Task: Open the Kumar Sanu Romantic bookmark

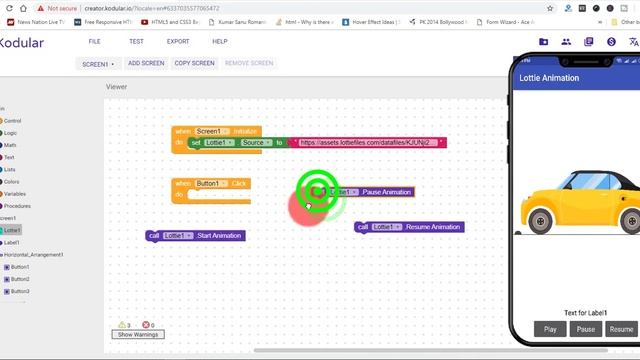Action: [x=237, y=22]
